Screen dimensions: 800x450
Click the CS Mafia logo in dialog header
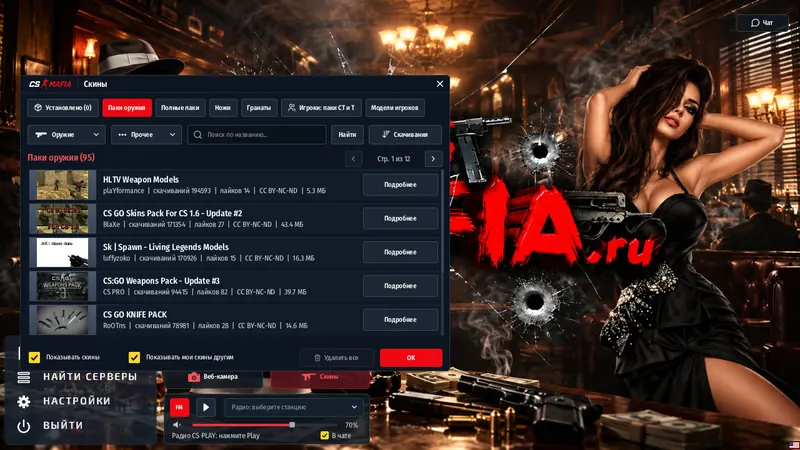click(49, 84)
